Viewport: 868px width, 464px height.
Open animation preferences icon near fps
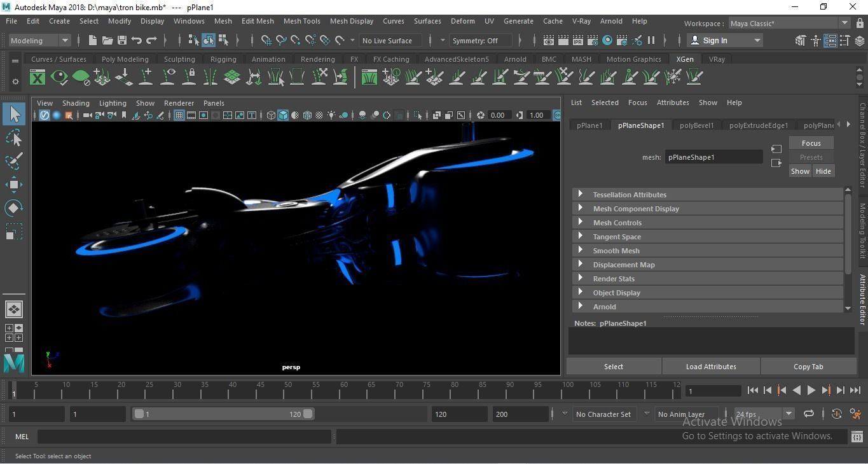(855, 414)
